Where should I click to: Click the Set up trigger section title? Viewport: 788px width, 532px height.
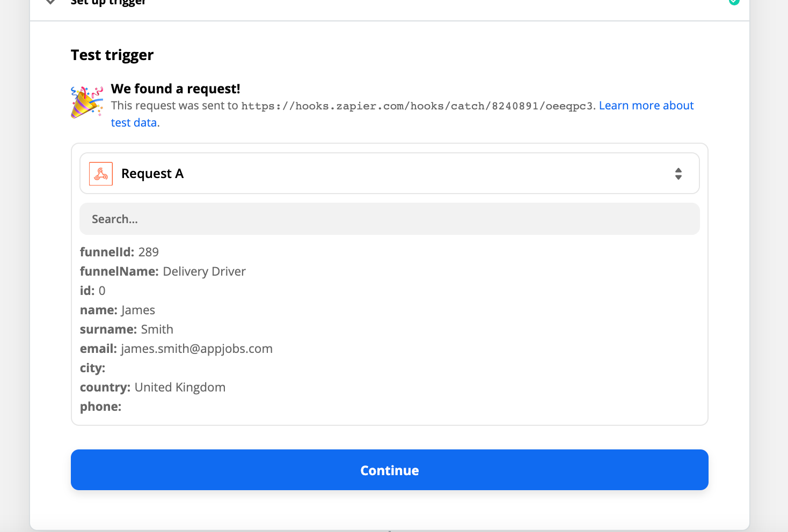point(108,2)
